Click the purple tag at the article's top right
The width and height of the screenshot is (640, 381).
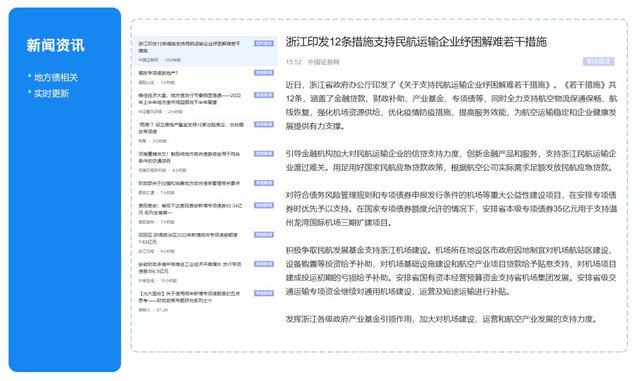pos(598,62)
